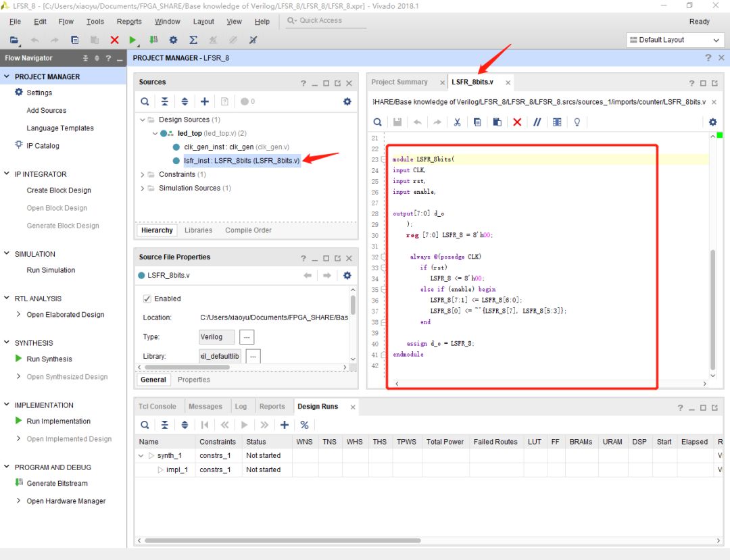Click the code editor vertical scrollbar

[712, 310]
